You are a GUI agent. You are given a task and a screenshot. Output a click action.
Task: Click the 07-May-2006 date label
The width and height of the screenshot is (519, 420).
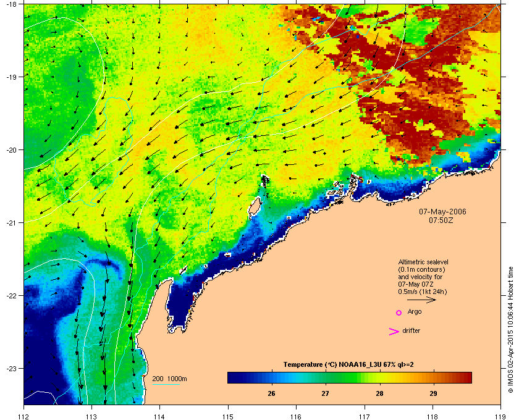(x=442, y=211)
